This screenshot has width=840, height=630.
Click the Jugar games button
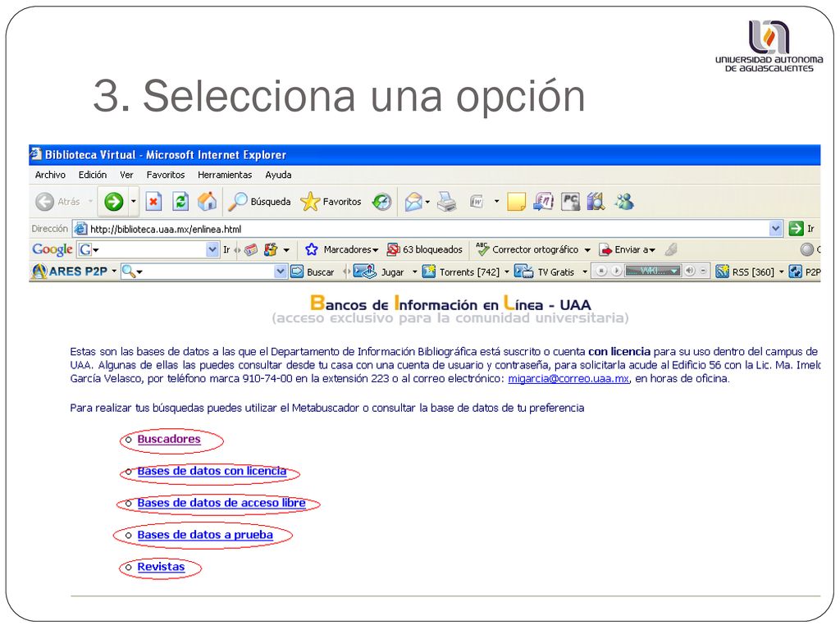click(379, 272)
